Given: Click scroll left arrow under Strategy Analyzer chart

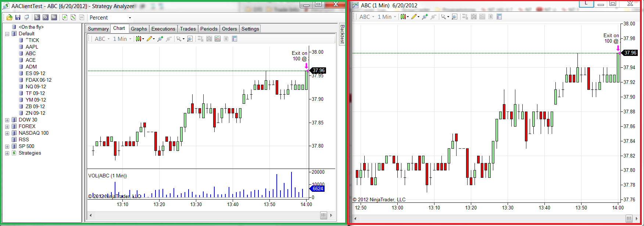Looking at the screenshot, I should point(91,215).
